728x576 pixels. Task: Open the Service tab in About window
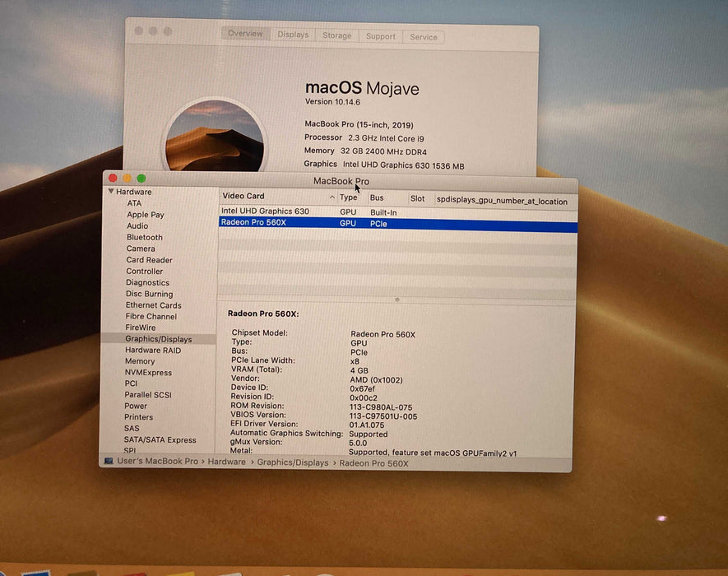424,37
